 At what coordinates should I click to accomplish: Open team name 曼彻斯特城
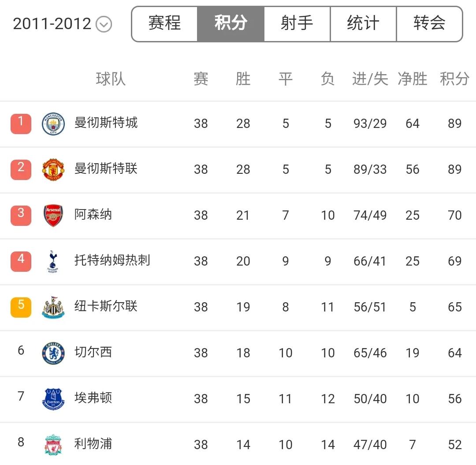click(106, 122)
